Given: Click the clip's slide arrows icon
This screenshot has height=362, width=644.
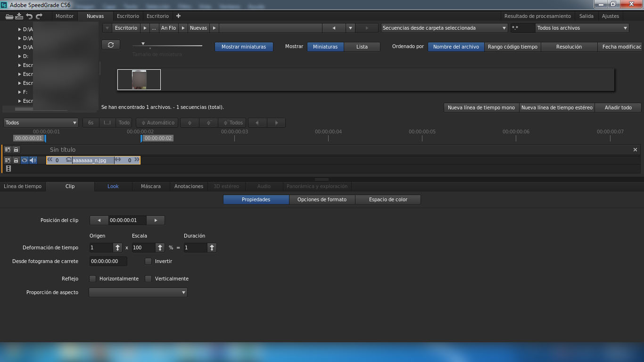Looking at the screenshot, I should click(x=118, y=160).
